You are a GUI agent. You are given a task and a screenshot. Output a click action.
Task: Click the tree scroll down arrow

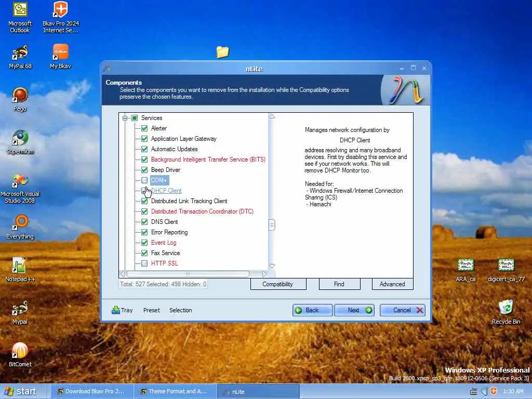[x=272, y=266]
